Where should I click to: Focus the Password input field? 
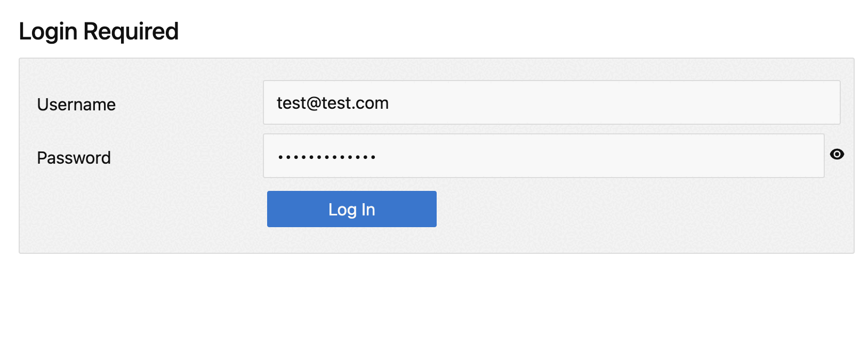[543, 156]
